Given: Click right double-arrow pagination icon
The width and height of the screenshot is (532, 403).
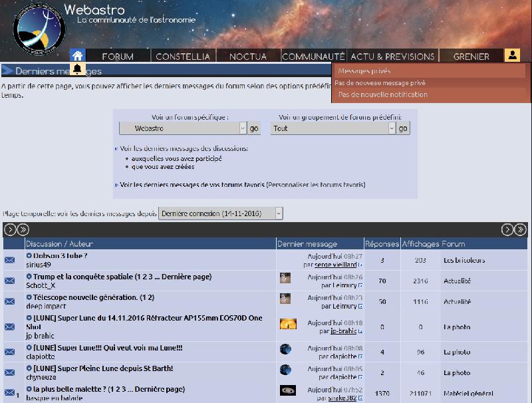Looking at the screenshot, I should coord(520,229).
